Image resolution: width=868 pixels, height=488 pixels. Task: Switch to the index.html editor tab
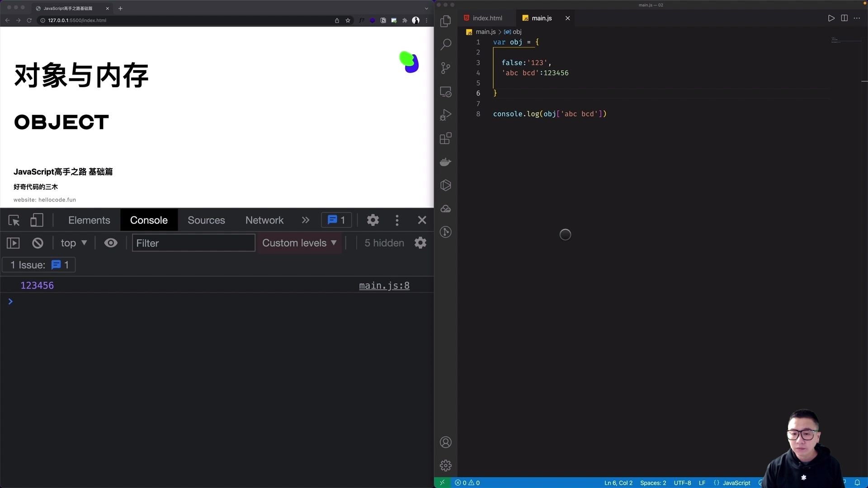[487, 18]
